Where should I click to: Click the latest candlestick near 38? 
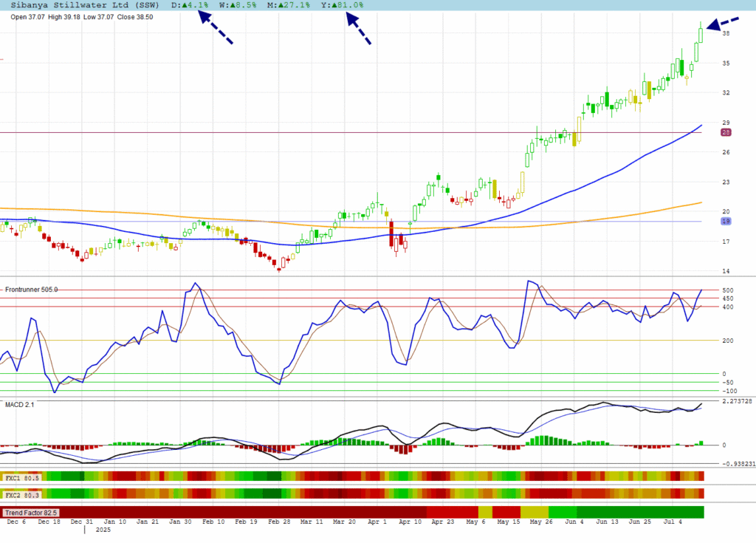click(x=701, y=35)
